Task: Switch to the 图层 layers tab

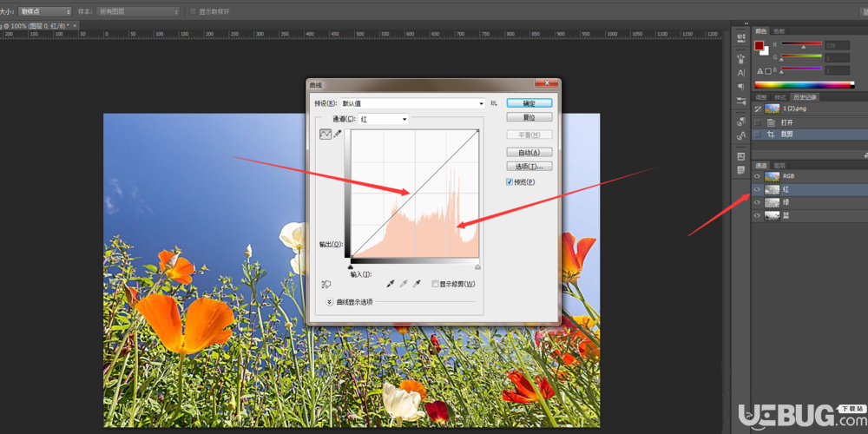Action: [x=779, y=166]
